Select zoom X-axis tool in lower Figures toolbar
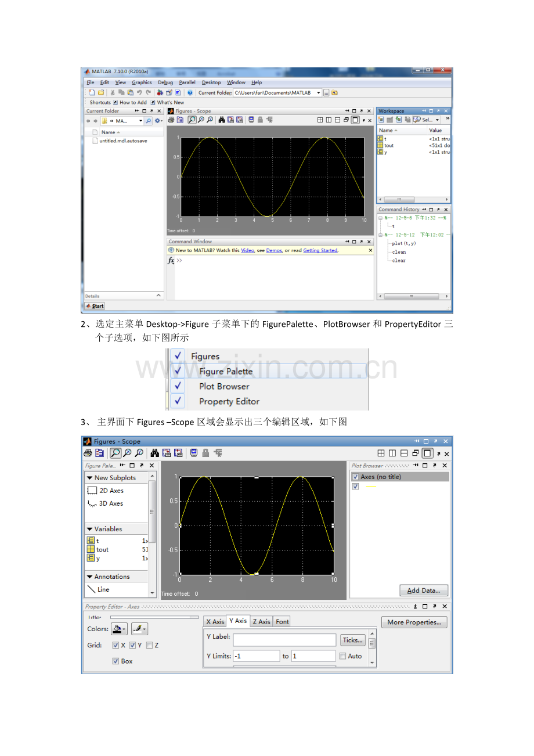The width and height of the screenshot is (534, 756). [x=127, y=453]
